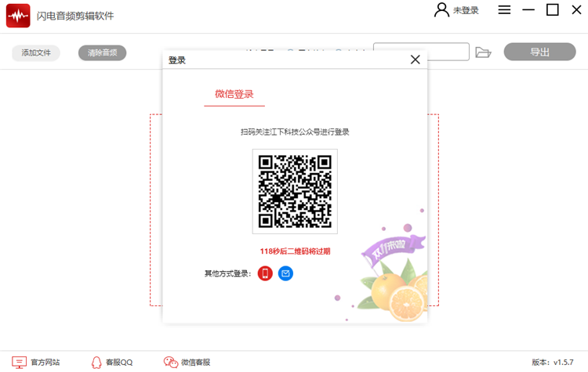
Task: Click the red audio editor app logo
Action: tap(18, 16)
